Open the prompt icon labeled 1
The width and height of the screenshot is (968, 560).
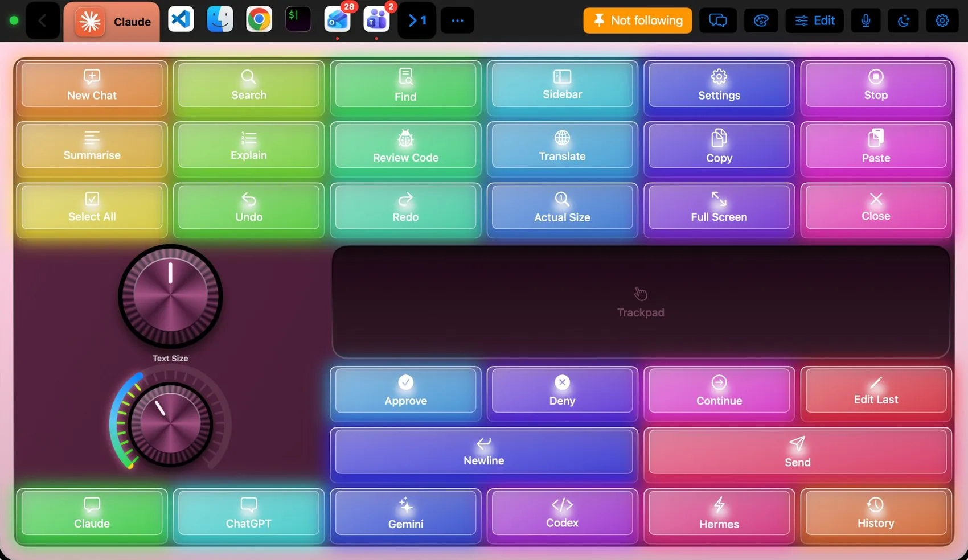417,20
